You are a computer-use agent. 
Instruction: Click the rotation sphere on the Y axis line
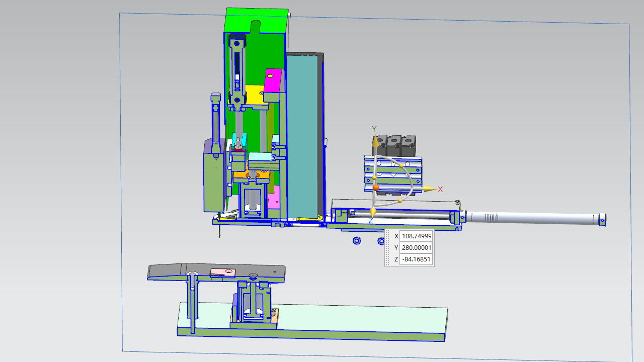(374, 177)
